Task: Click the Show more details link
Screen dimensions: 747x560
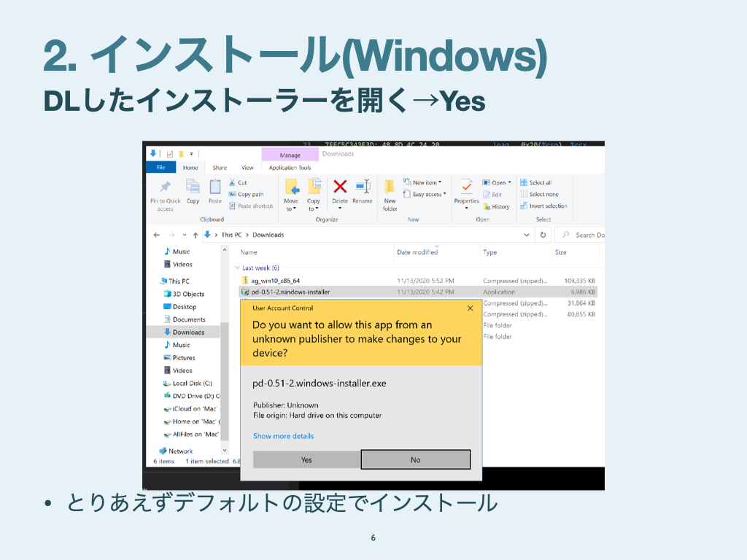Action: point(283,436)
